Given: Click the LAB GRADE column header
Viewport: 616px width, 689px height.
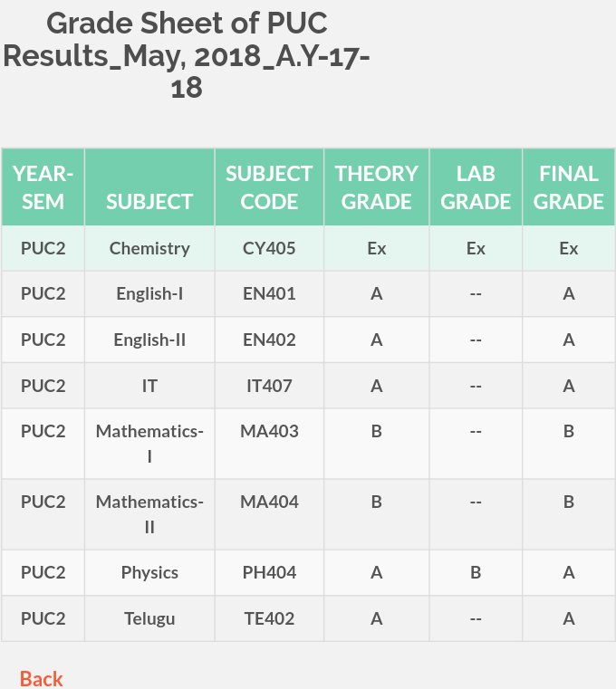Looking at the screenshot, I should 476,187.
